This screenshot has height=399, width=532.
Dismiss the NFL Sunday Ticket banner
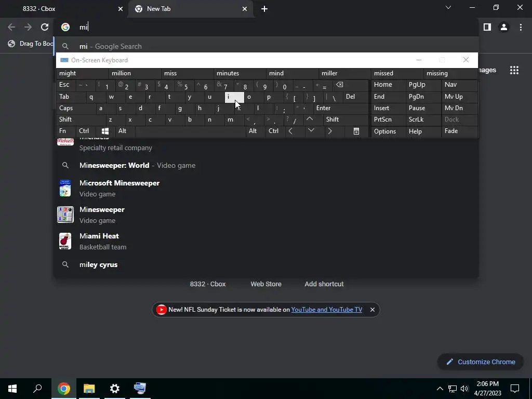coord(372,310)
